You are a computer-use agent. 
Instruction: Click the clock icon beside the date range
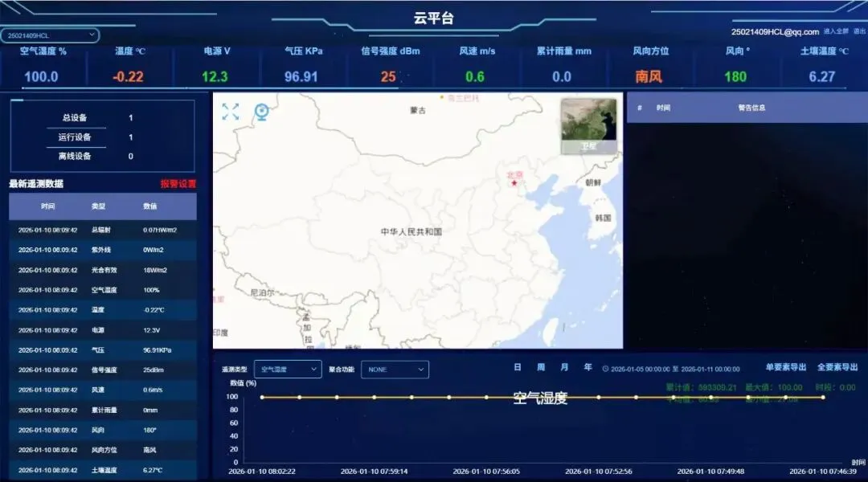coord(605,369)
